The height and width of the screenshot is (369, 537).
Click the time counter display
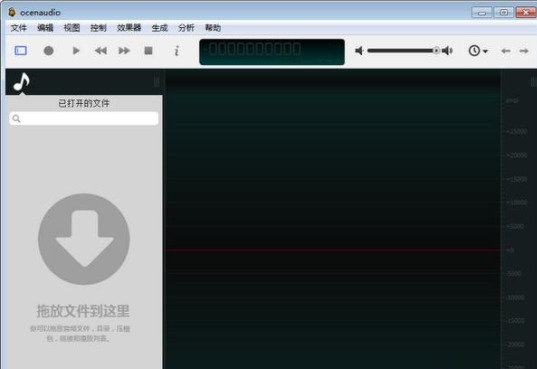click(272, 52)
